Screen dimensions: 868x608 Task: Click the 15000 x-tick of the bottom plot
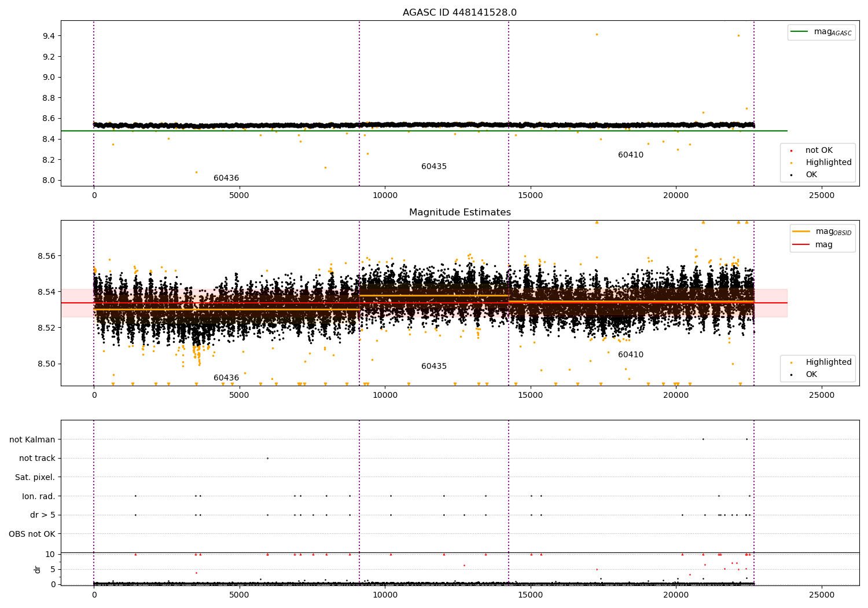530,595
